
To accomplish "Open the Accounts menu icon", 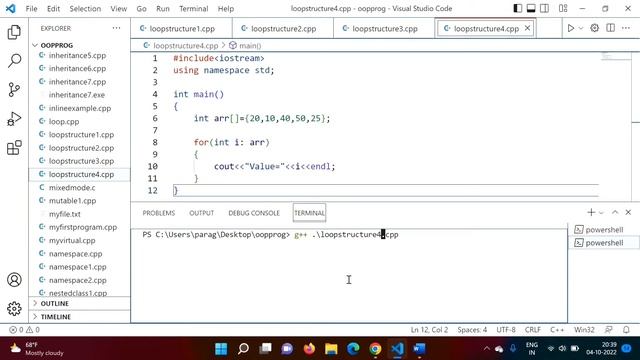I will (14, 280).
